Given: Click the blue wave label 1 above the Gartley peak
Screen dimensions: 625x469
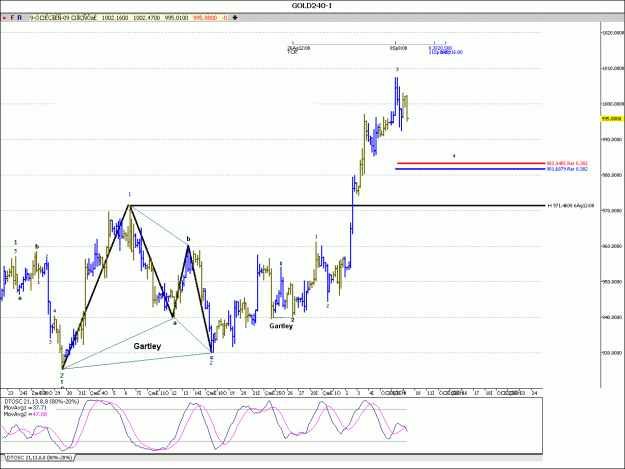Looking at the screenshot, I should (x=129, y=194).
